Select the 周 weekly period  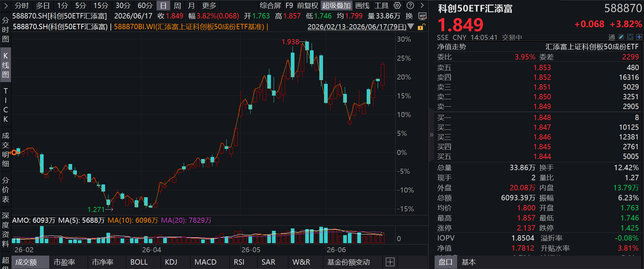pyautogui.click(x=177, y=6)
